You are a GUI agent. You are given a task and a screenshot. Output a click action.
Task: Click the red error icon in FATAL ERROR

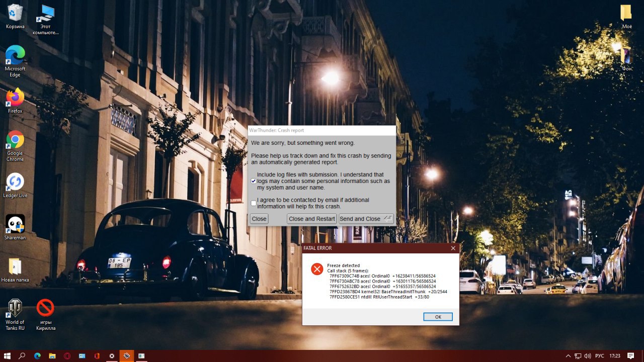[x=317, y=269]
